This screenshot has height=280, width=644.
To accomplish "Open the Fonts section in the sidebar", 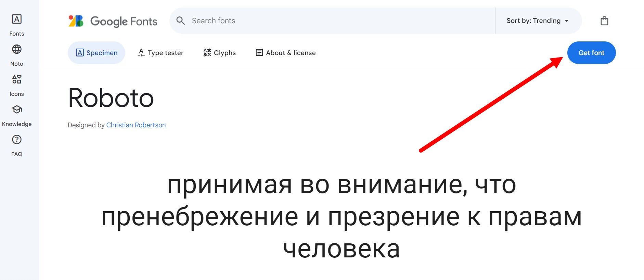I will click(x=16, y=25).
